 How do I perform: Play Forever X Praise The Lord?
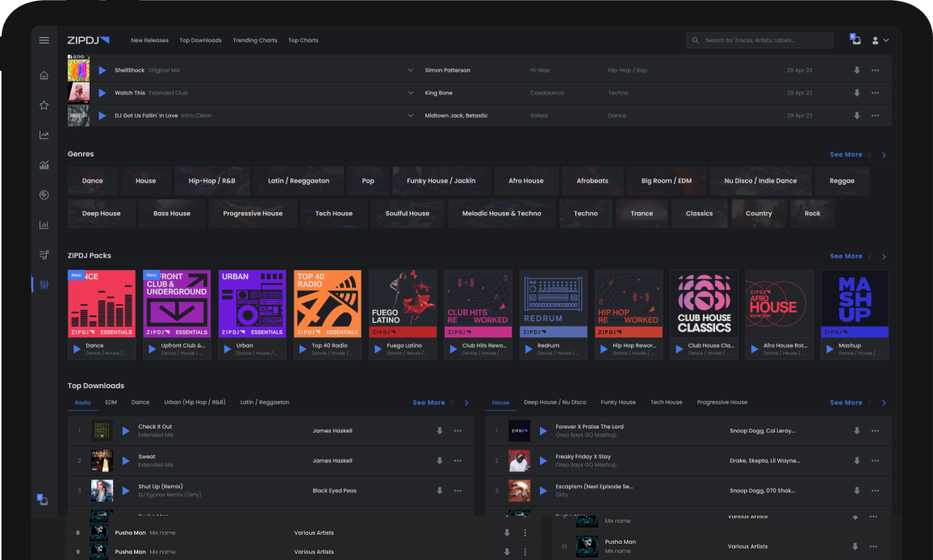coord(543,431)
